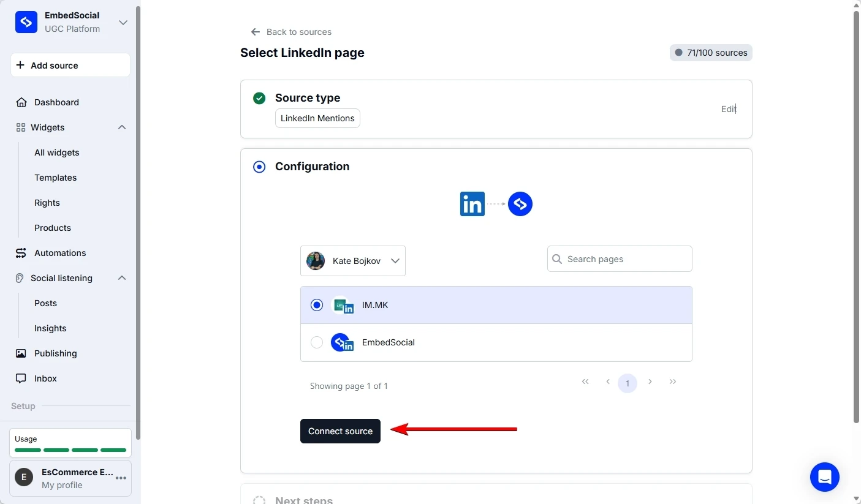Click the browser scrollbar up arrow
Image resolution: width=861 pixels, height=504 pixels.
[856, 5]
